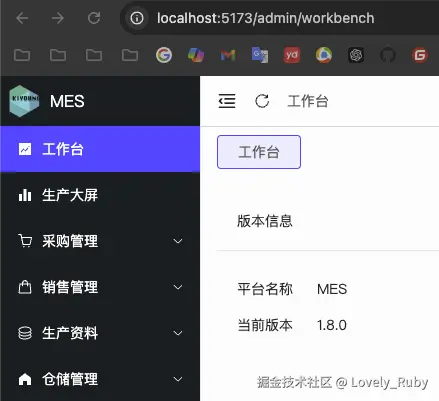Open the multicolor triangle bookmark after yd

click(324, 55)
